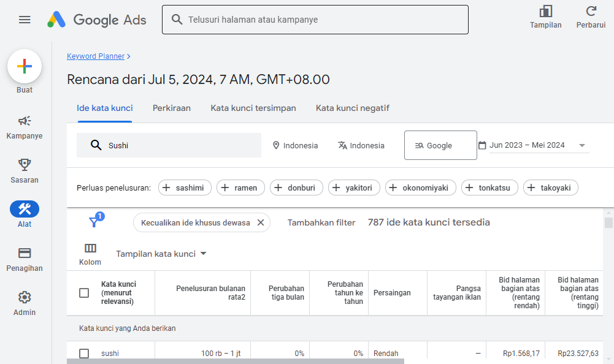Click the Perbarui refresh icon
The image size is (614, 364).
[591, 12]
